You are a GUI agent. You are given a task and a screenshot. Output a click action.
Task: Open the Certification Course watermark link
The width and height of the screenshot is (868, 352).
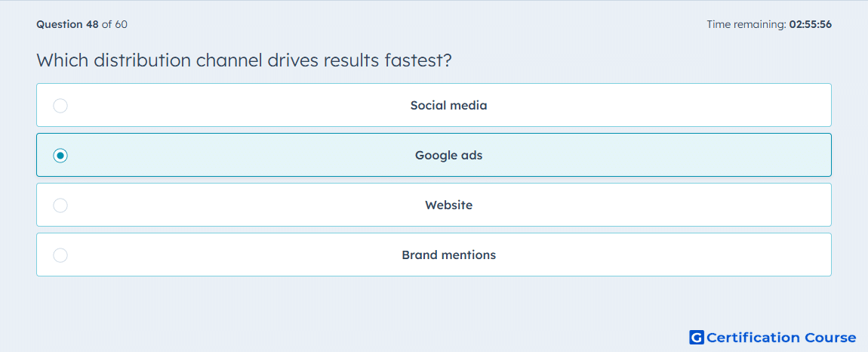(x=773, y=337)
